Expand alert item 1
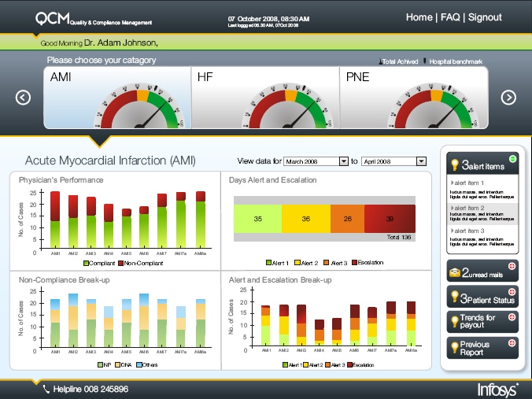The height and width of the screenshot is (399, 532). tap(467, 183)
